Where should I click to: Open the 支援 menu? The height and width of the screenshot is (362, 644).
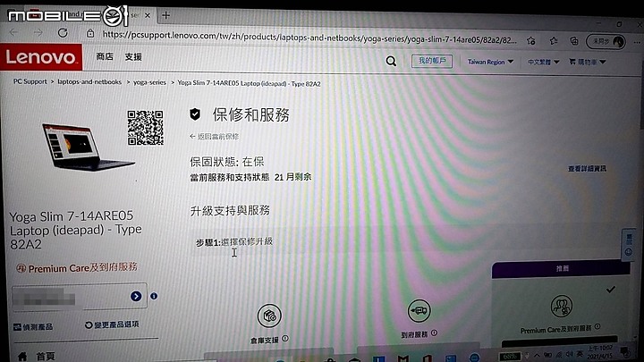133,57
